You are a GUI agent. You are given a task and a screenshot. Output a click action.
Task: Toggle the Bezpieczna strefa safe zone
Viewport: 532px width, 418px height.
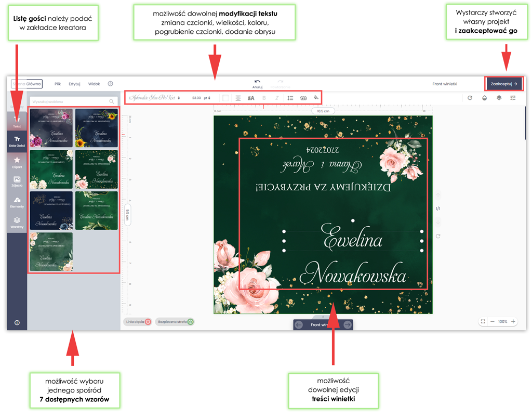(175, 322)
